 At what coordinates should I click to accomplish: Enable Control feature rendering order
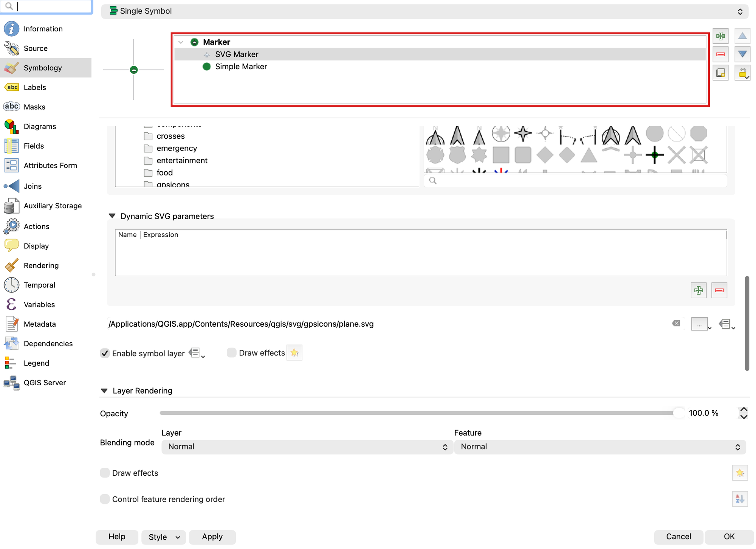pyautogui.click(x=105, y=499)
